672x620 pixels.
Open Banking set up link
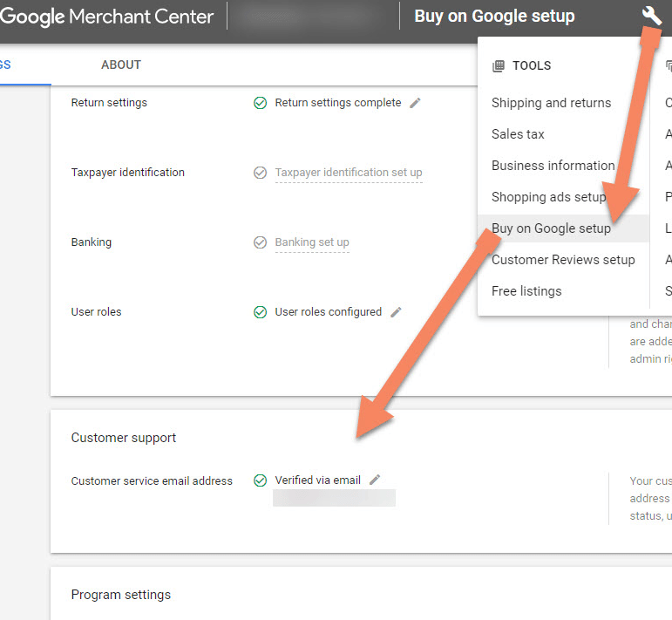point(312,242)
